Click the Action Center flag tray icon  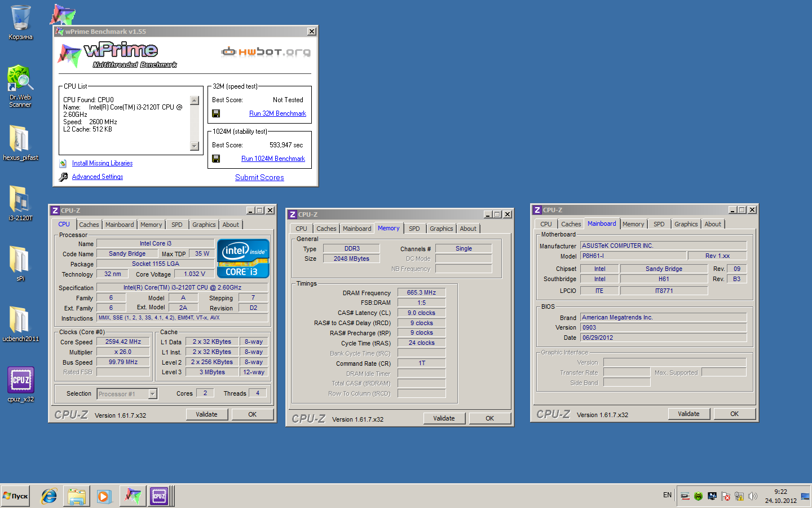coord(725,496)
